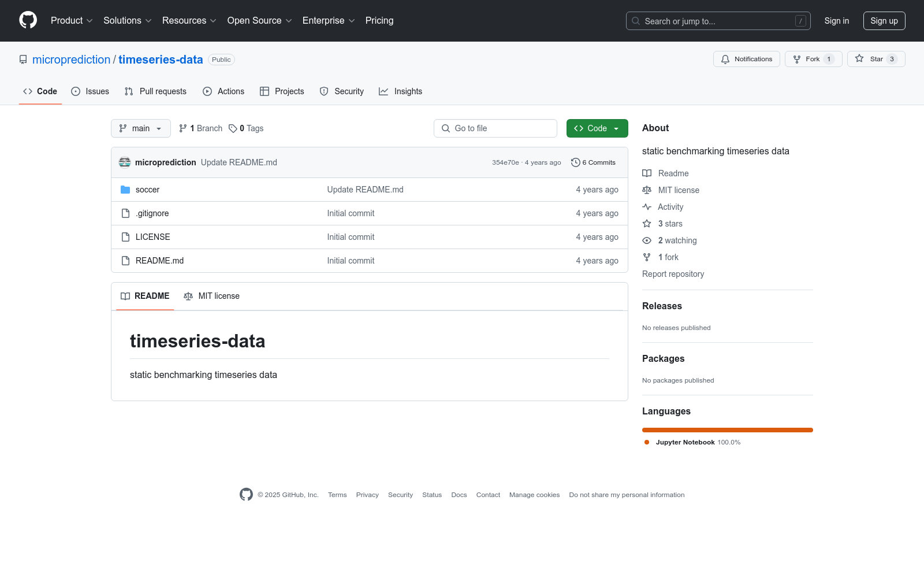Click the star icon next to 3 stars
Viewport: 924px width, 578px height.
tap(647, 224)
